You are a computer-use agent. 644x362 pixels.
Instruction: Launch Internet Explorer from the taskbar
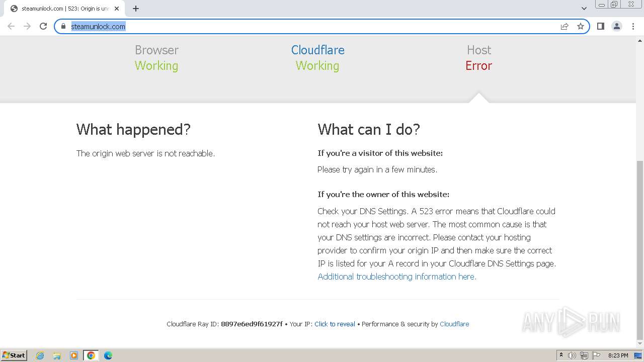[x=40, y=355]
